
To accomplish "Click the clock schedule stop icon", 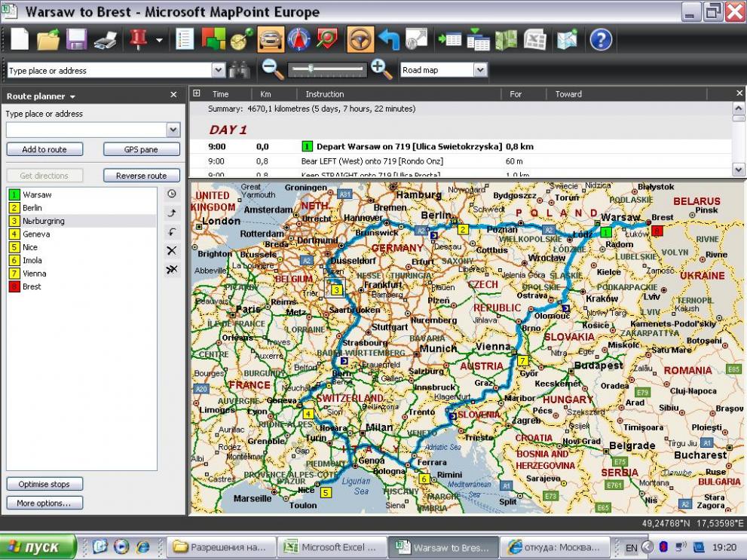I will (172, 194).
